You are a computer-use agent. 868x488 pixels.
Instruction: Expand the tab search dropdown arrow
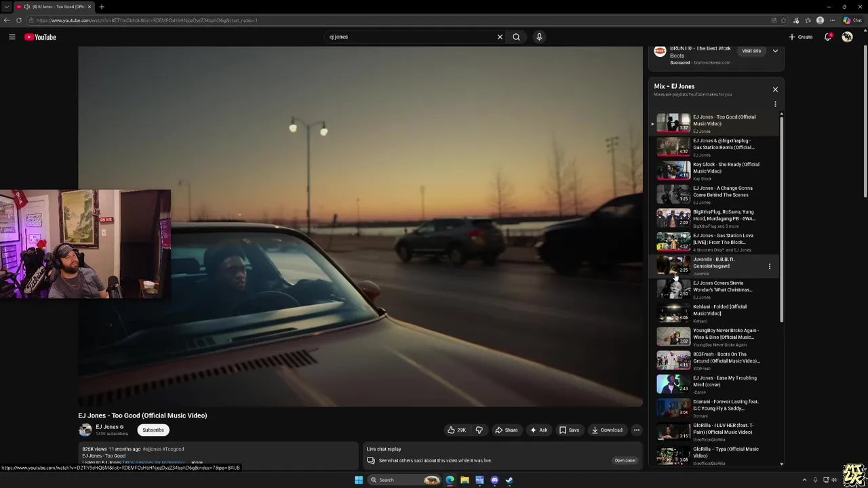[x=6, y=7]
